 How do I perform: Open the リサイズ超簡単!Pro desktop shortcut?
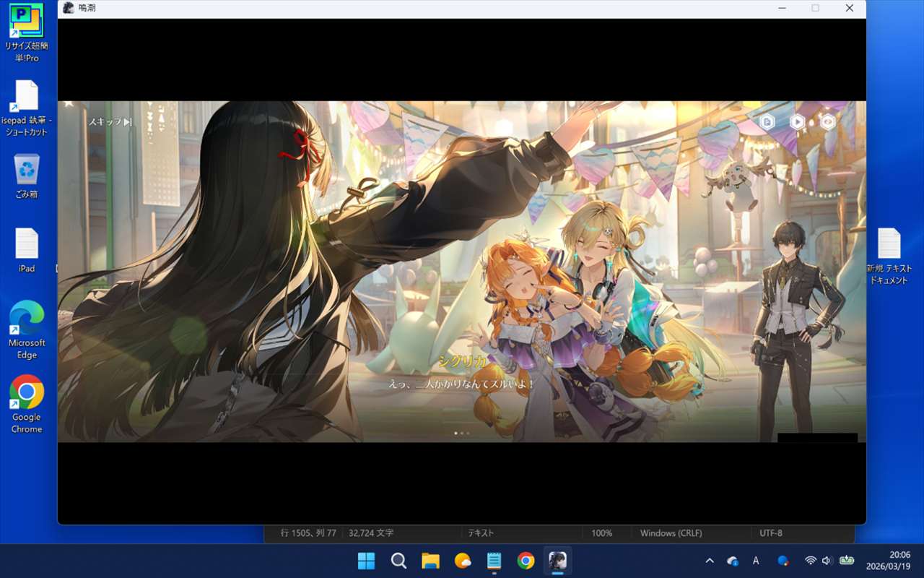coord(27,22)
